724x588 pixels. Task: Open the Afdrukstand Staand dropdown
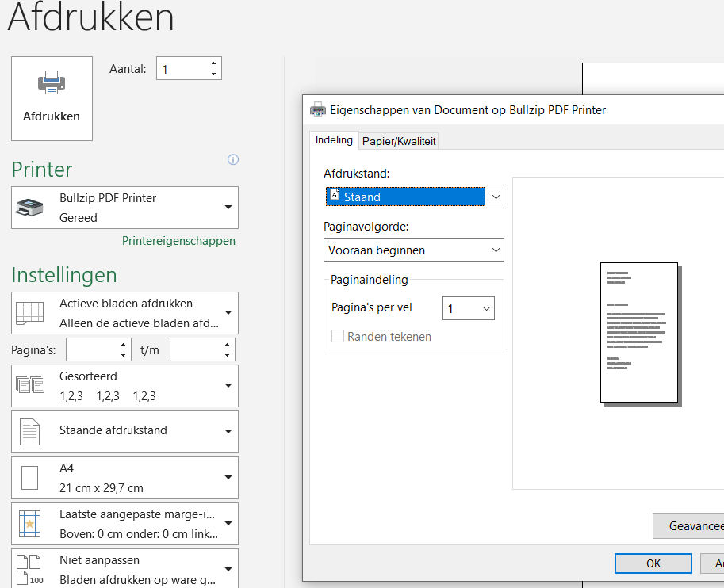click(x=496, y=197)
